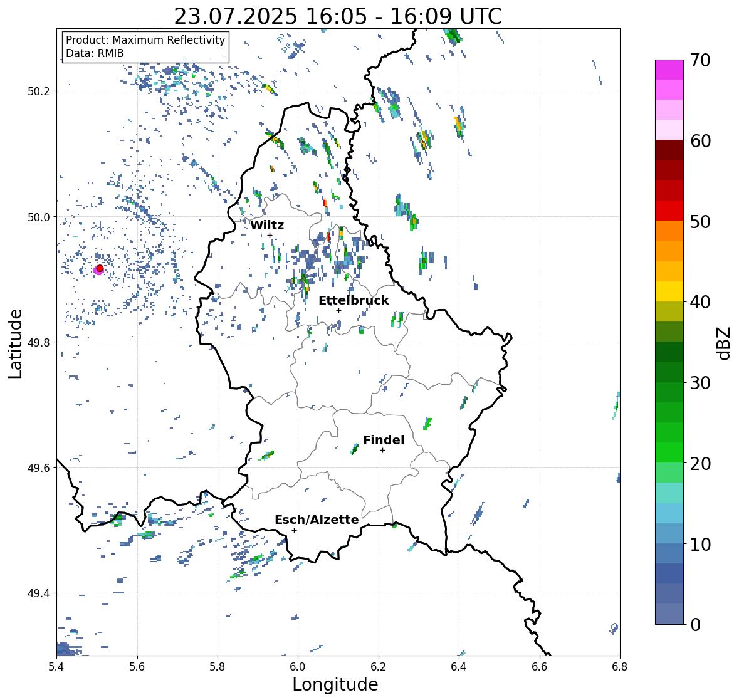Click the Esch/Alzette cross marker

point(294,530)
